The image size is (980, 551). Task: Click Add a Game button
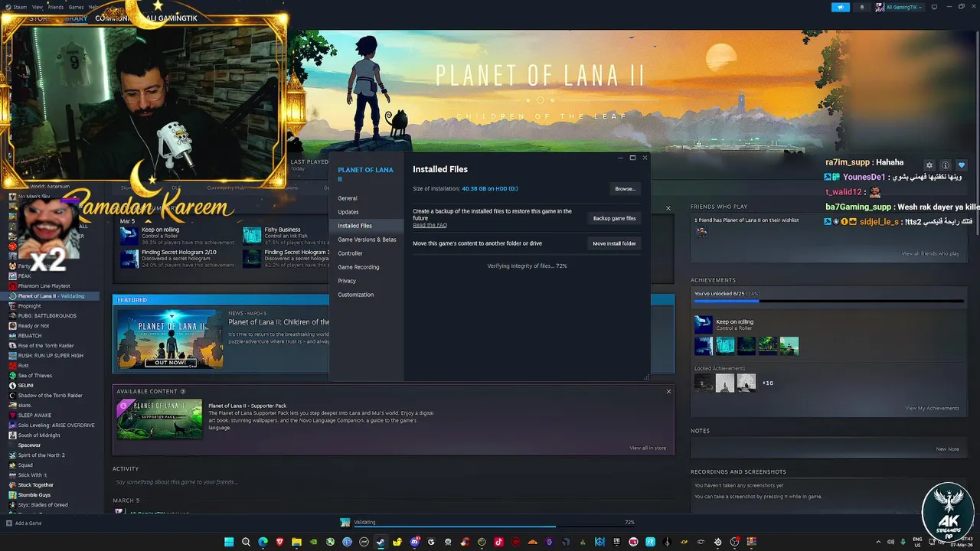click(x=24, y=523)
